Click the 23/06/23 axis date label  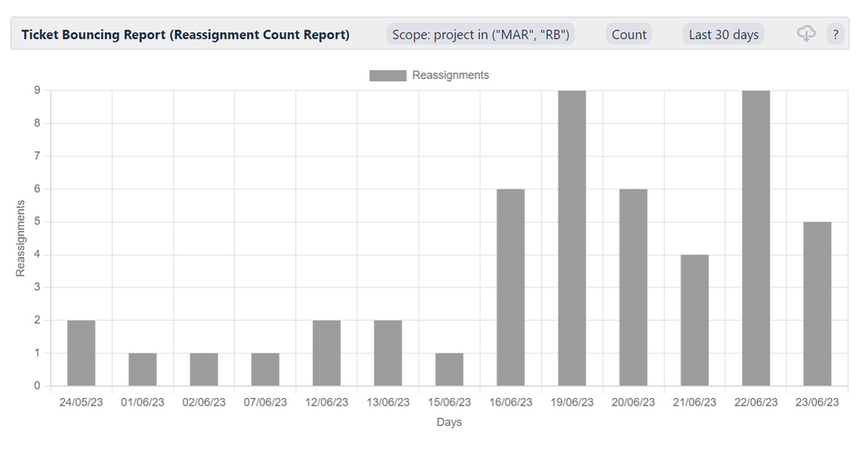(817, 402)
